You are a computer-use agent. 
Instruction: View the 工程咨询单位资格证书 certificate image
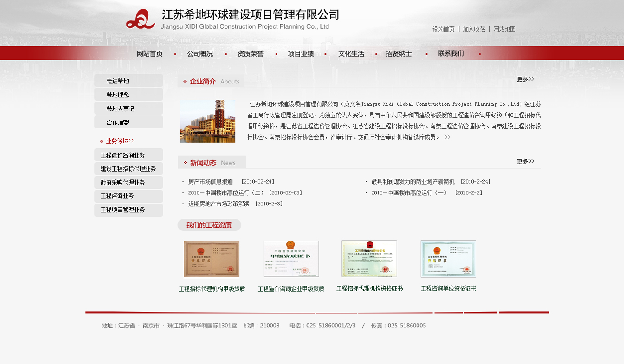tap(448, 259)
